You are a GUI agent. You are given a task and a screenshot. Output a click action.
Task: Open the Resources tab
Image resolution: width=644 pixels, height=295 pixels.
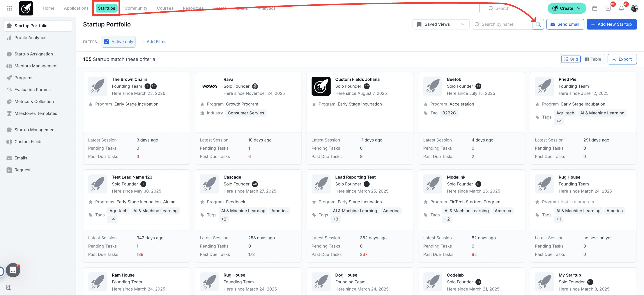193,8
